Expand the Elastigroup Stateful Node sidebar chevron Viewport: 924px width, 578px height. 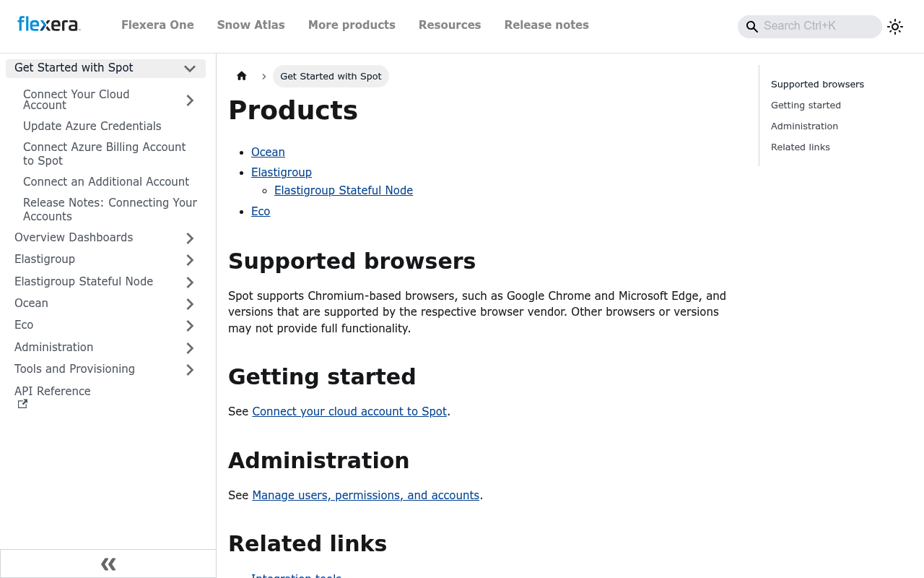pyautogui.click(x=190, y=282)
